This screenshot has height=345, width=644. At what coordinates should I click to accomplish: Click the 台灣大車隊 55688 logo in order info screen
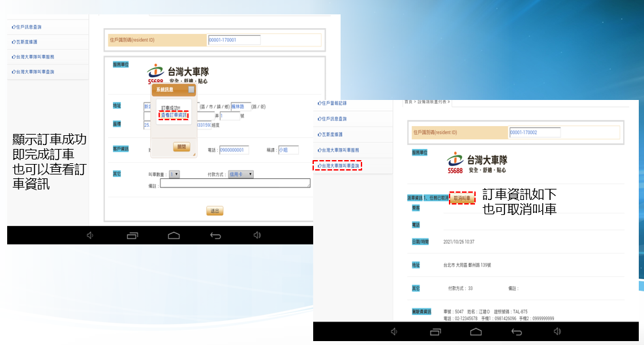point(477,163)
